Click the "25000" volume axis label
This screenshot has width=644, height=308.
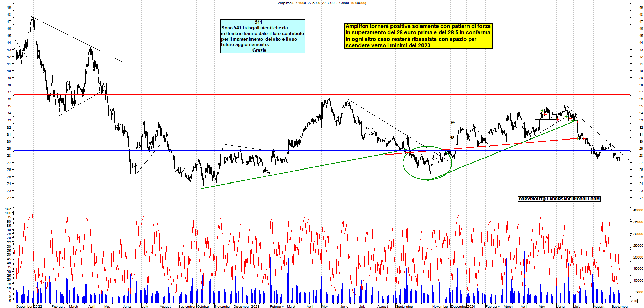[x=638, y=246]
